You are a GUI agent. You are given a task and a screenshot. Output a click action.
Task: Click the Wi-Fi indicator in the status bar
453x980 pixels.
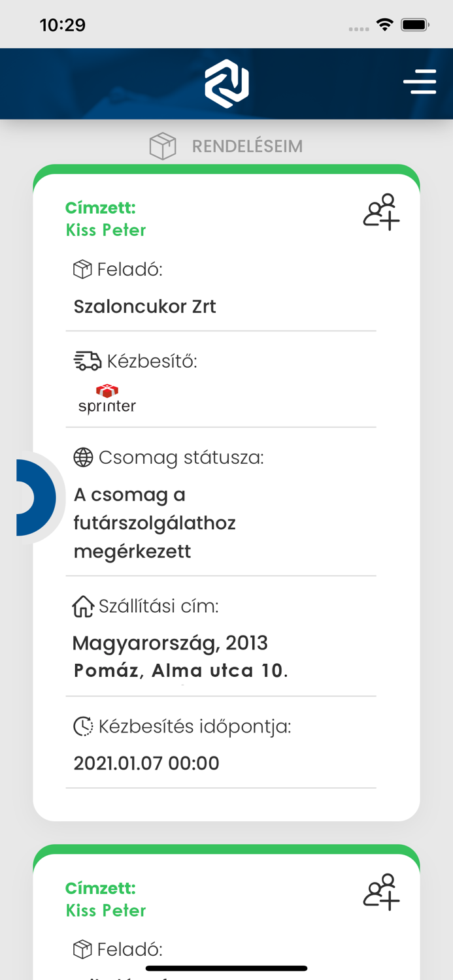point(384,24)
